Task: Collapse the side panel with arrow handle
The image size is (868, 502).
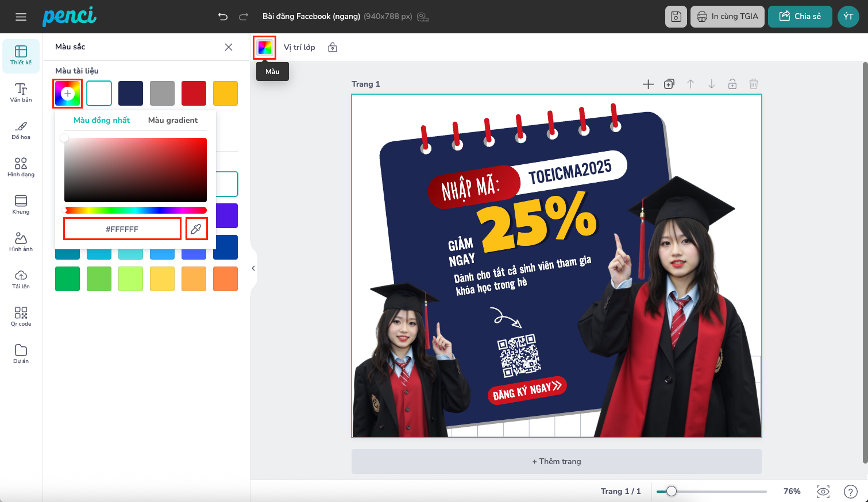Action: (253, 268)
